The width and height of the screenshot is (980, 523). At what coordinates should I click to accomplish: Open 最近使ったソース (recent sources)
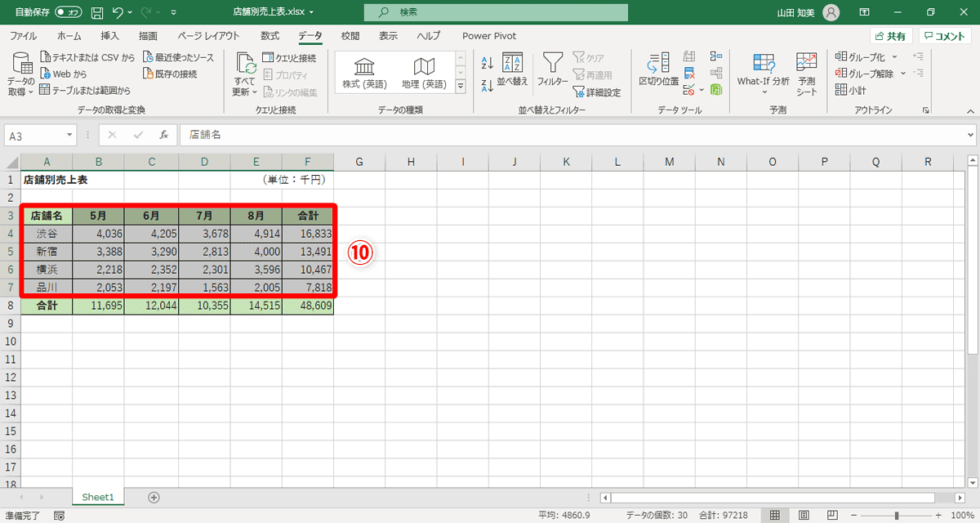point(178,58)
